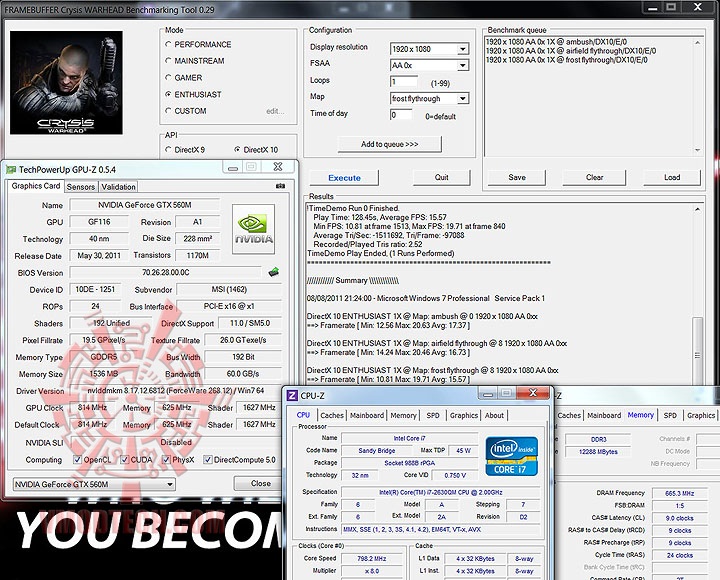
Task: Open Graphics Card tab in GPU-Z
Action: click(x=36, y=186)
